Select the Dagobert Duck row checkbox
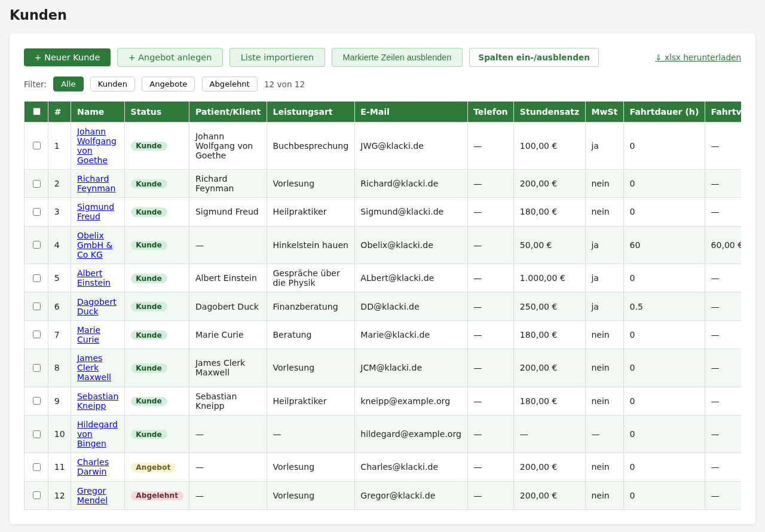Screen dimensions: 765x532 point(36,307)
